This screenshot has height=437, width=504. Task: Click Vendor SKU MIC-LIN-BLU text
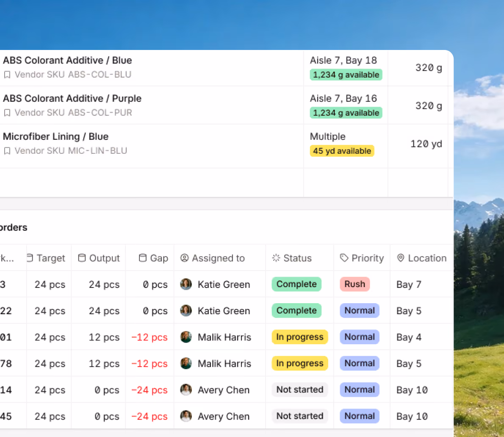[x=71, y=151]
